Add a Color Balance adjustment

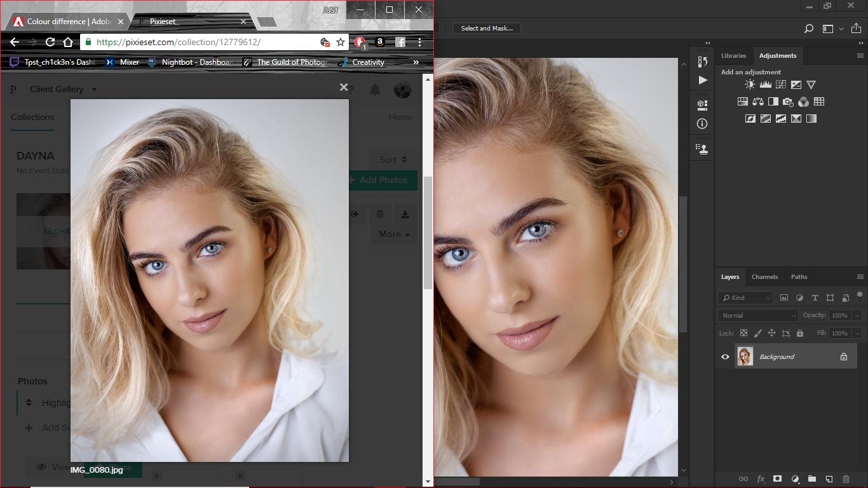[x=757, y=102]
